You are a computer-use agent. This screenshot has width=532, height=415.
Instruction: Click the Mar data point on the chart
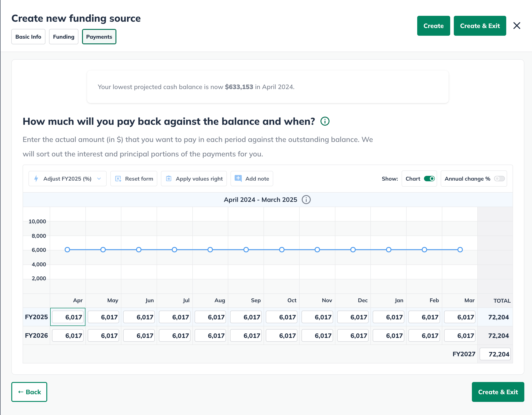pyautogui.click(x=460, y=250)
